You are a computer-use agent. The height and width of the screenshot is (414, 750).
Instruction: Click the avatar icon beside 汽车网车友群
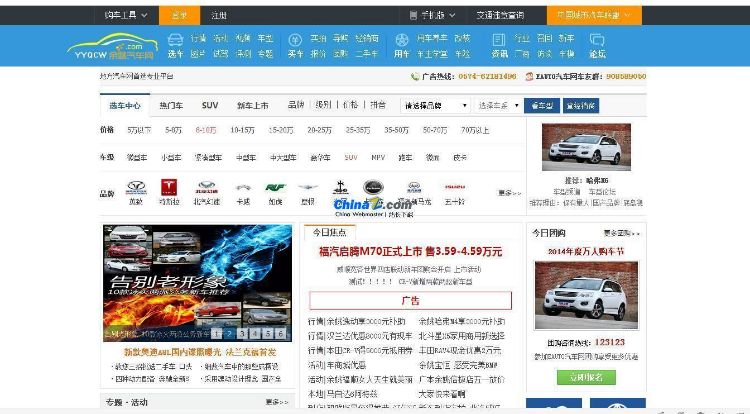529,76
